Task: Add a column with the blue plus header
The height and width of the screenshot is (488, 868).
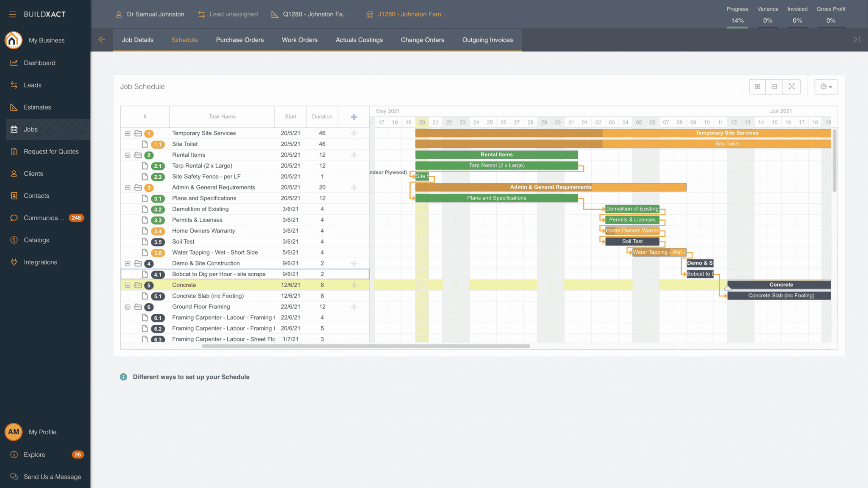Action: point(353,116)
